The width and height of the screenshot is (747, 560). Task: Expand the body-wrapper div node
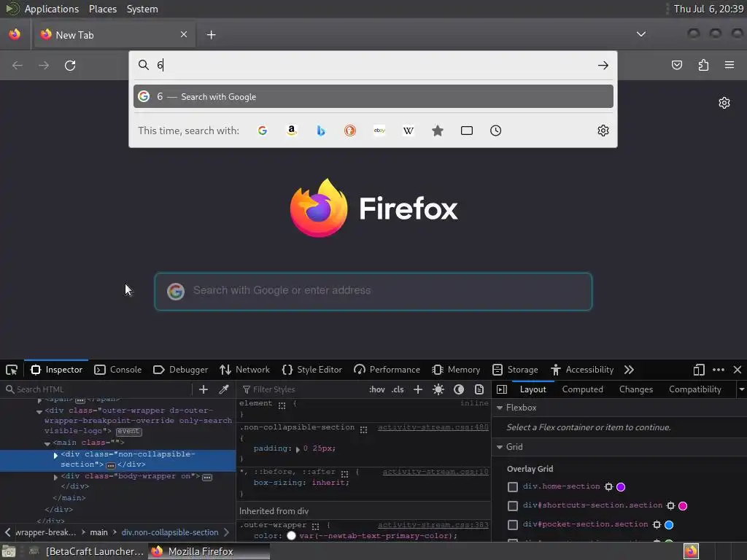click(x=55, y=477)
